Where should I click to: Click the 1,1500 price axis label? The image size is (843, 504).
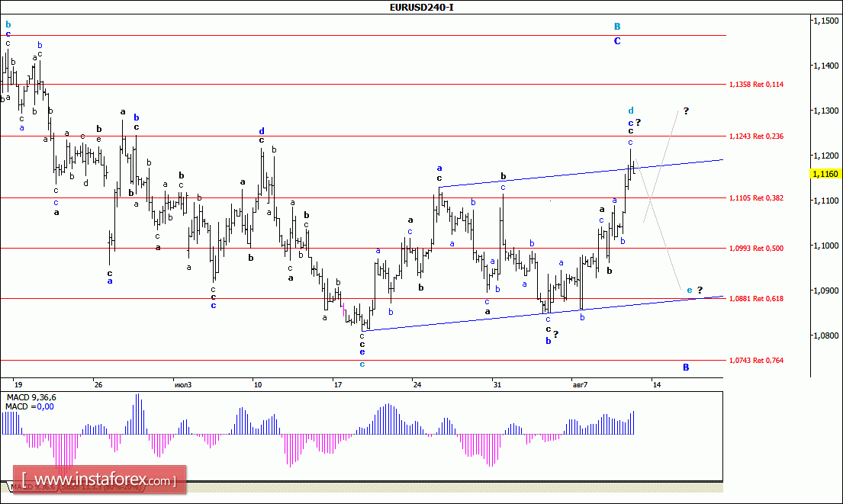(827, 21)
